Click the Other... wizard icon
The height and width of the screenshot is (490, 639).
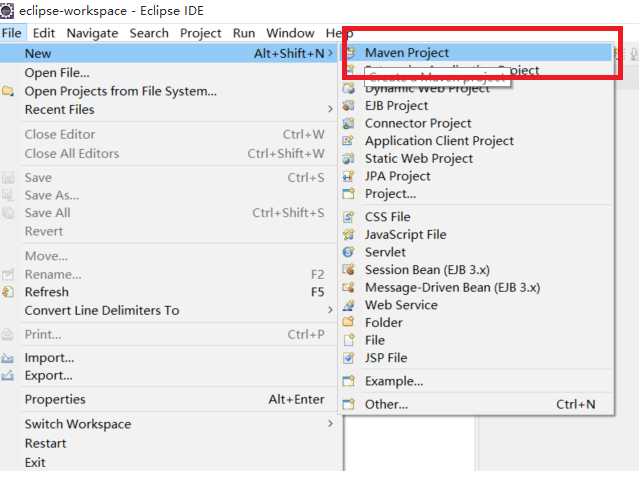349,404
